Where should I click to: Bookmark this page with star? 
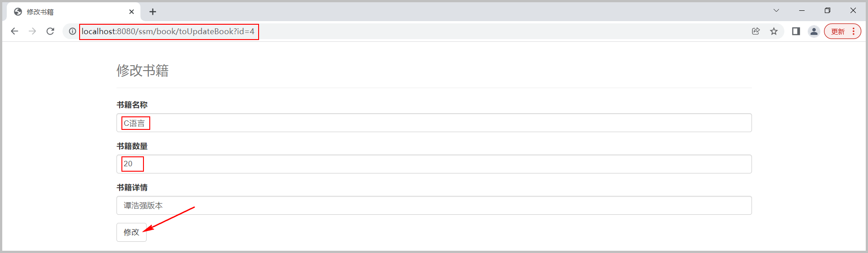point(774,31)
